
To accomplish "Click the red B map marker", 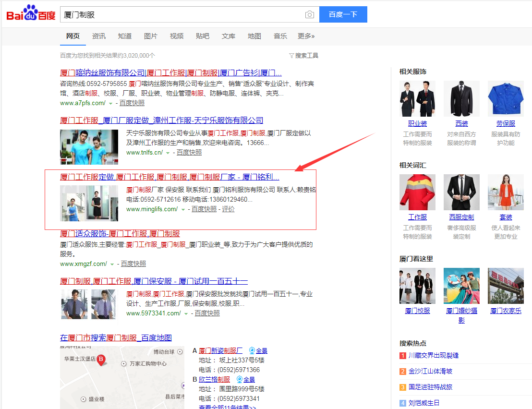I will (101, 360).
